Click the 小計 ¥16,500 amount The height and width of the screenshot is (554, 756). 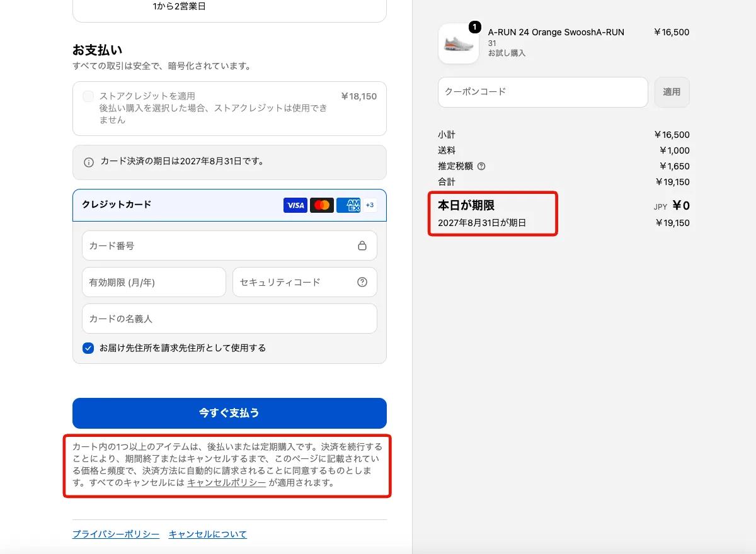pos(672,135)
